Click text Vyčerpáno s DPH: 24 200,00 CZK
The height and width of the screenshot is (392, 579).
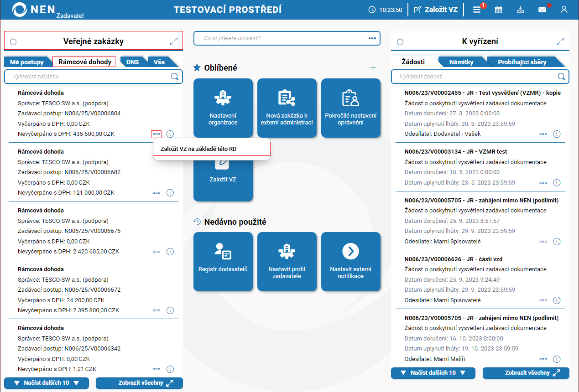[x=62, y=300]
